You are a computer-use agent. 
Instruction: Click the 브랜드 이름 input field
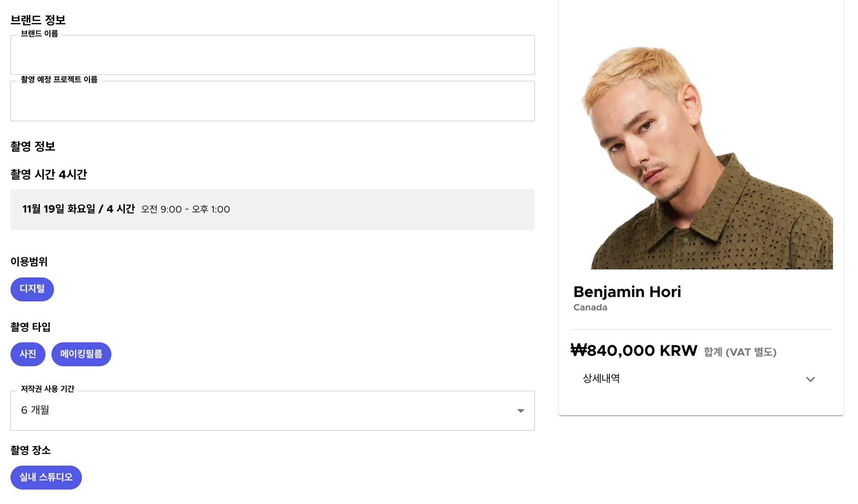click(x=272, y=55)
